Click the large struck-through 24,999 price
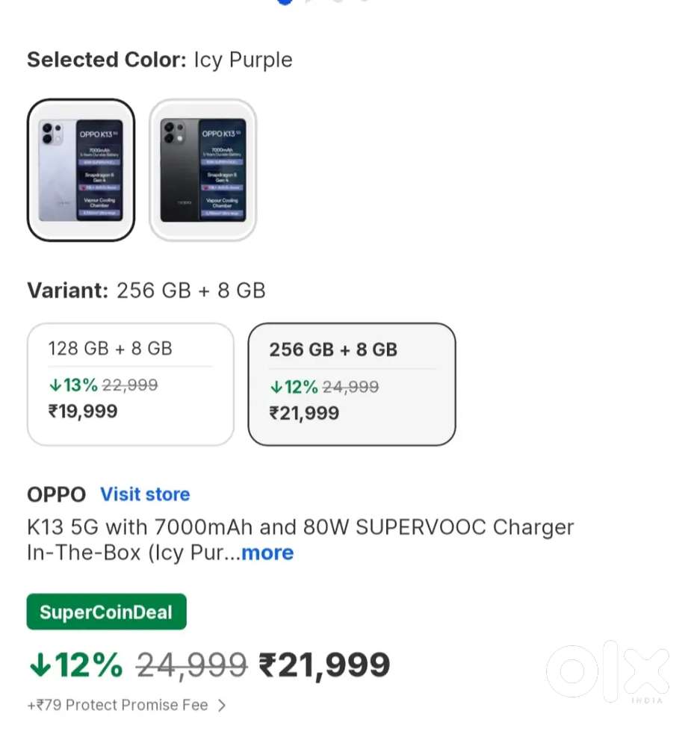700x746 pixels. [x=191, y=665]
